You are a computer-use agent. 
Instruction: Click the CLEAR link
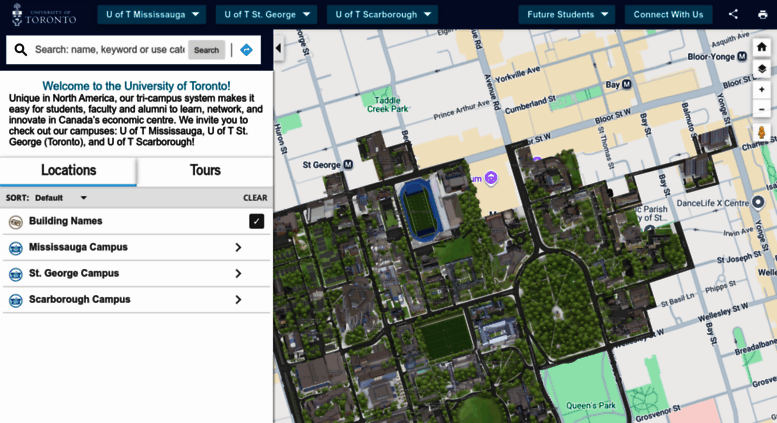(255, 198)
